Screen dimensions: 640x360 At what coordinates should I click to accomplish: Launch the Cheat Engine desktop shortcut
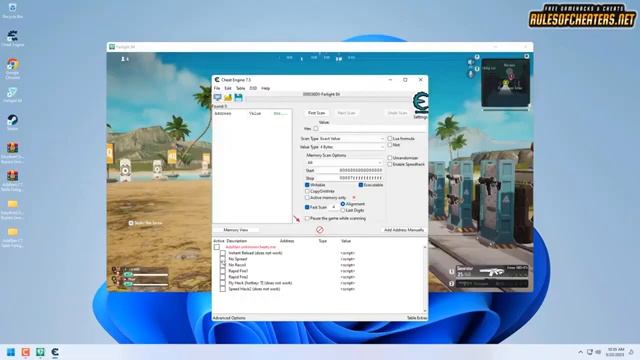pos(12,38)
